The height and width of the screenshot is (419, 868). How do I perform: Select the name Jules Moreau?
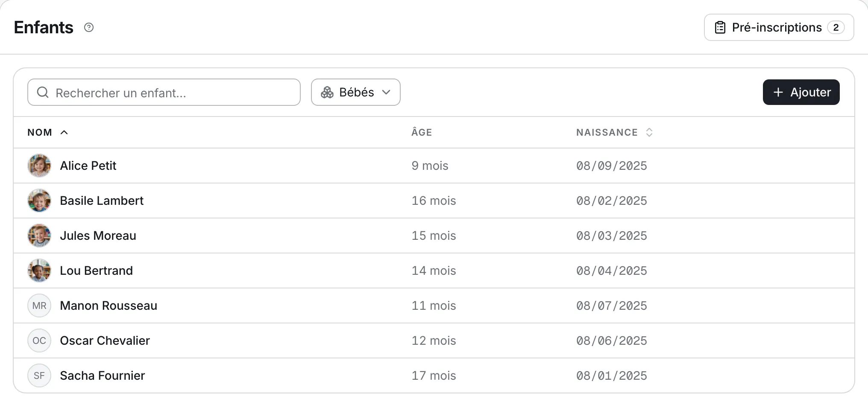click(98, 236)
